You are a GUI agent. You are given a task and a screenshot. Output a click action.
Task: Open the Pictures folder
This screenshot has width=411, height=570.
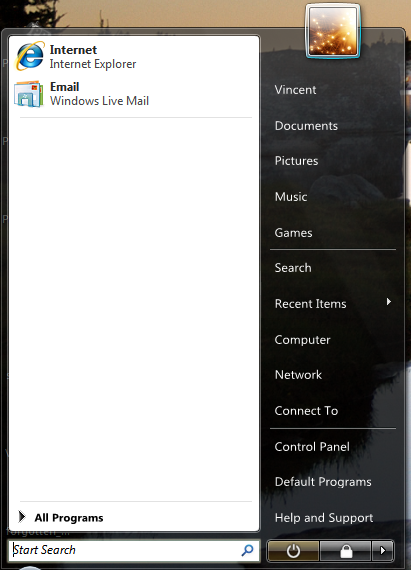(x=296, y=161)
